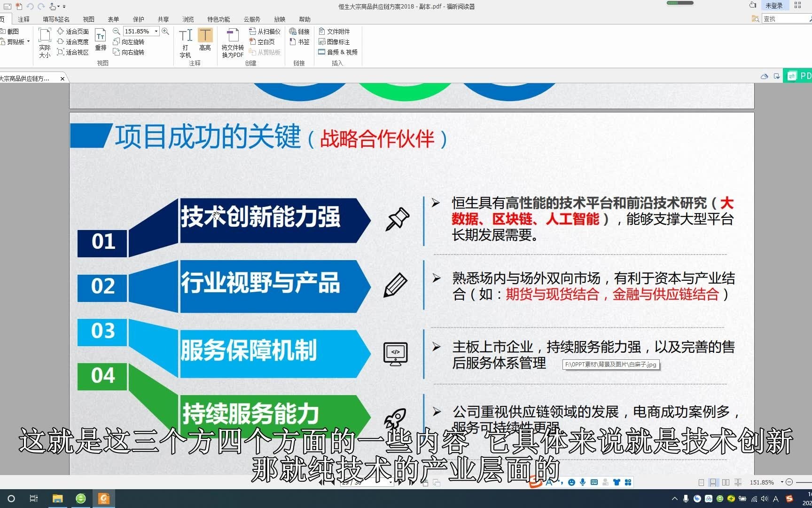Image resolution: width=812 pixels, height=508 pixels.
Task: Click the Sogou input microphone icon
Action: coord(583,482)
